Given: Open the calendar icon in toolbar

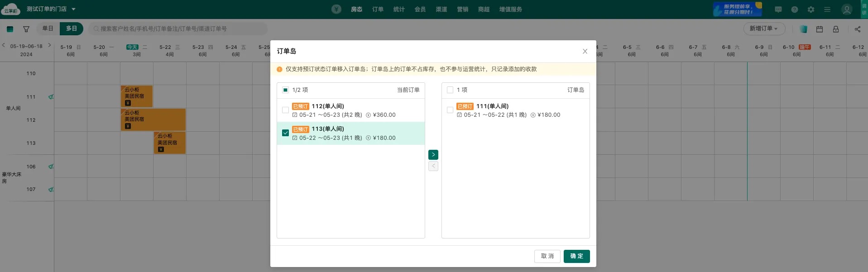Looking at the screenshot, I should click(x=820, y=29).
